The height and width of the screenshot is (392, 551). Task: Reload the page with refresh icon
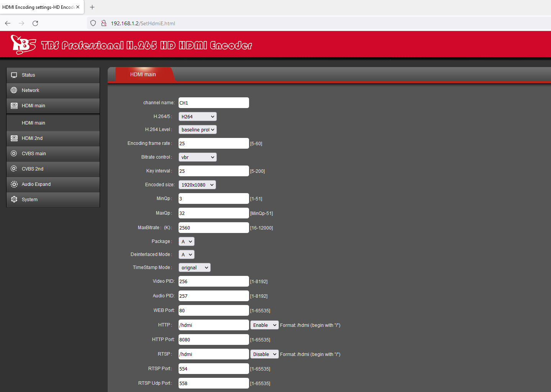tap(35, 23)
